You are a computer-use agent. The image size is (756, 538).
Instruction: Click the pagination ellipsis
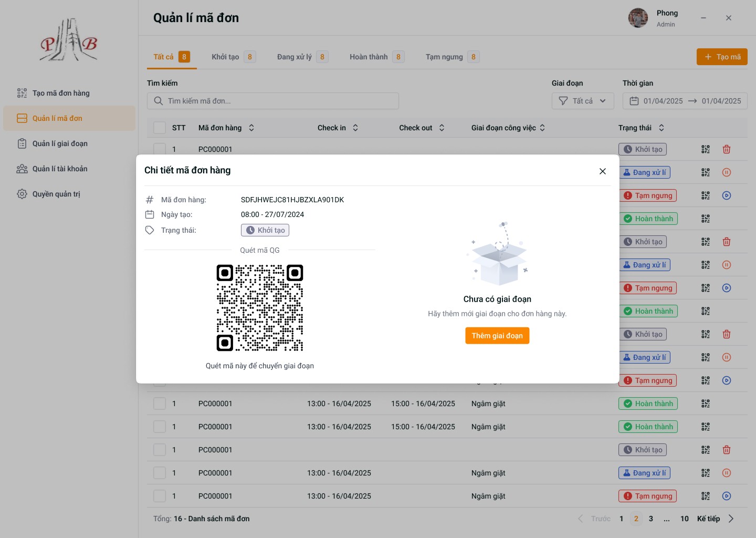tap(667, 519)
